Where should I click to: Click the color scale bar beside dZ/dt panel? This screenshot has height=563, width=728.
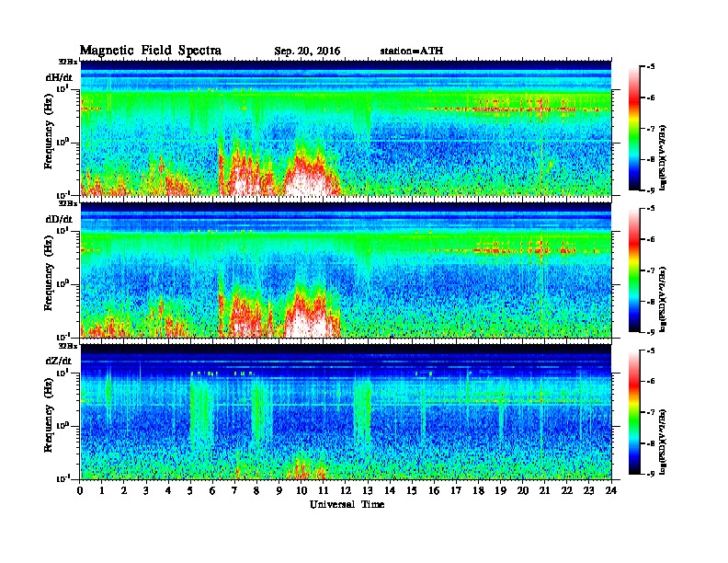[634, 412]
